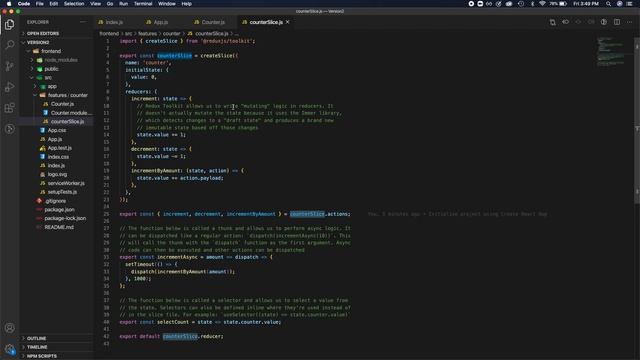Expand the node_modules folder

pyautogui.click(x=56, y=60)
